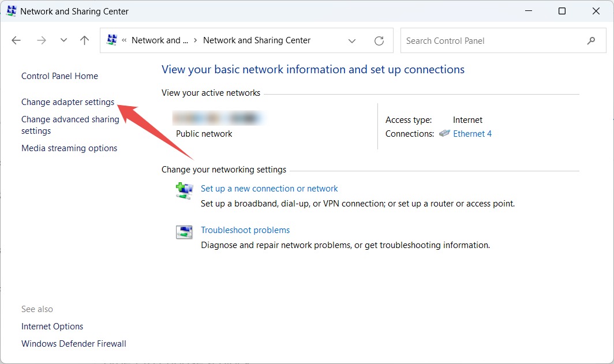Select the Network and Sharing Center breadcrumb
Viewport: 614px width, 364px height.
pyautogui.click(x=256, y=40)
